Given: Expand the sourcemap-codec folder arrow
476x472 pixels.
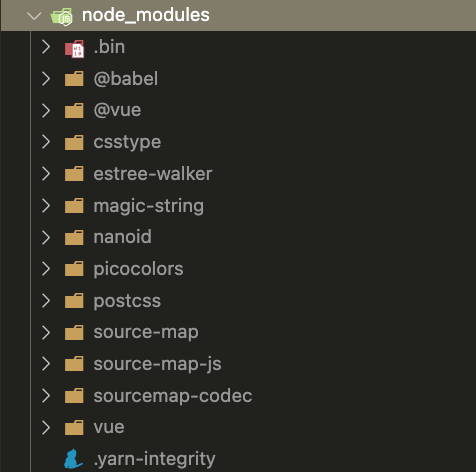Looking at the screenshot, I should [x=46, y=396].
